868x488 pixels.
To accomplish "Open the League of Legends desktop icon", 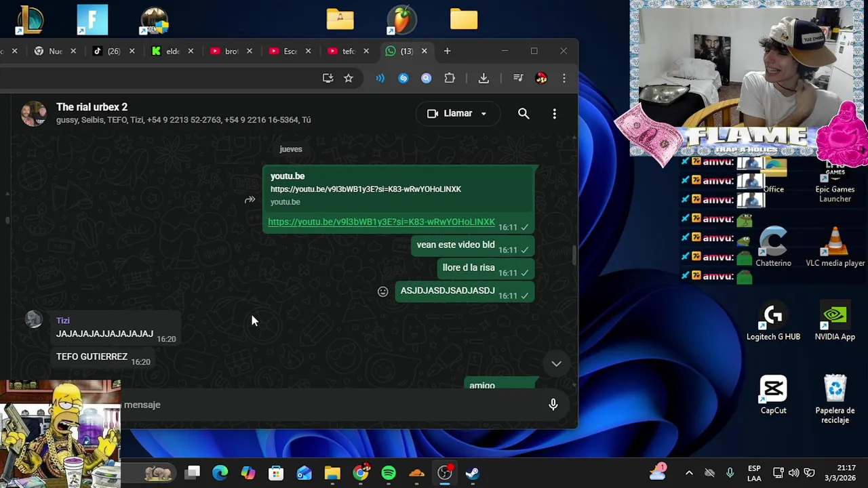I will pyautogui.click(x=30, y=19).
